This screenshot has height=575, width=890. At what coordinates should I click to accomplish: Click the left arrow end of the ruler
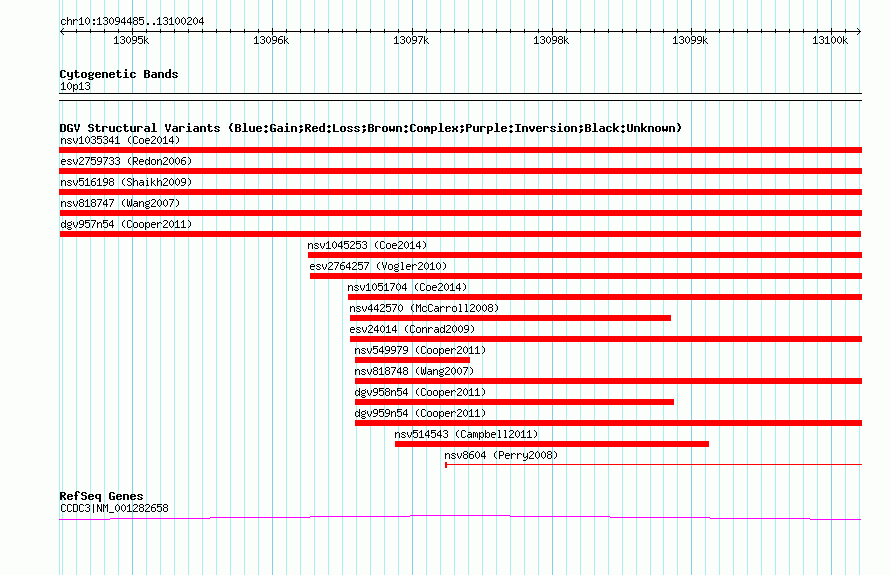click(x=62, y=31)
